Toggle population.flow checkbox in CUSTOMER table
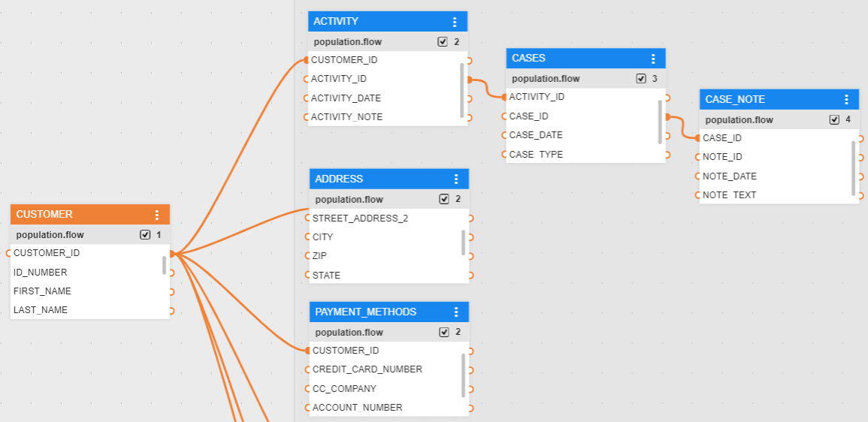 click(145, 235)
